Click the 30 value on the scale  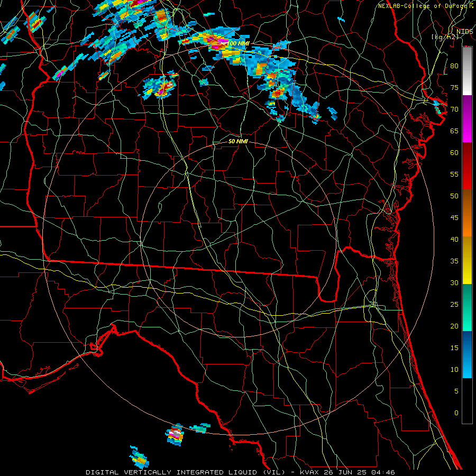pos(454,282)
